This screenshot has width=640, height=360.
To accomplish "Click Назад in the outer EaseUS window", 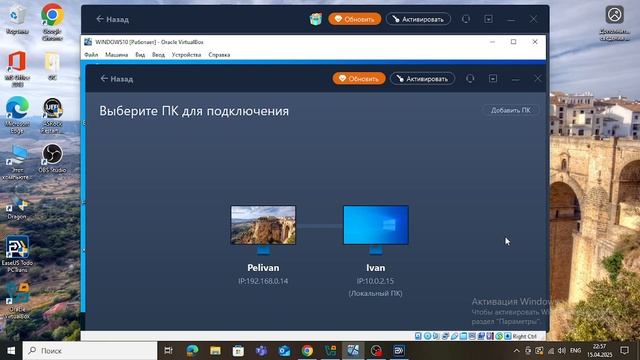I will [113, 19].
